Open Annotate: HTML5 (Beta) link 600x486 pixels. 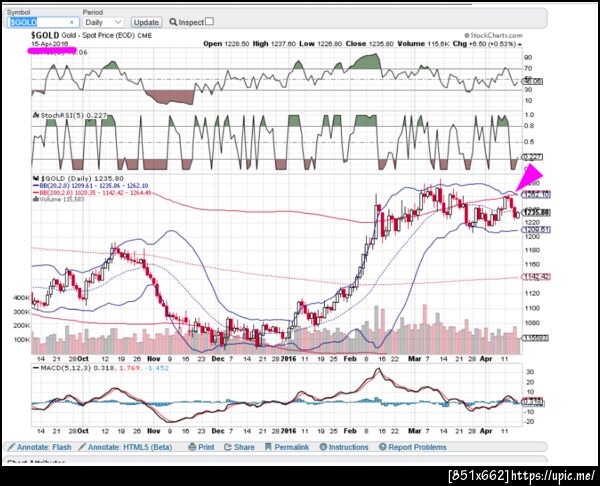click(130, 447)
